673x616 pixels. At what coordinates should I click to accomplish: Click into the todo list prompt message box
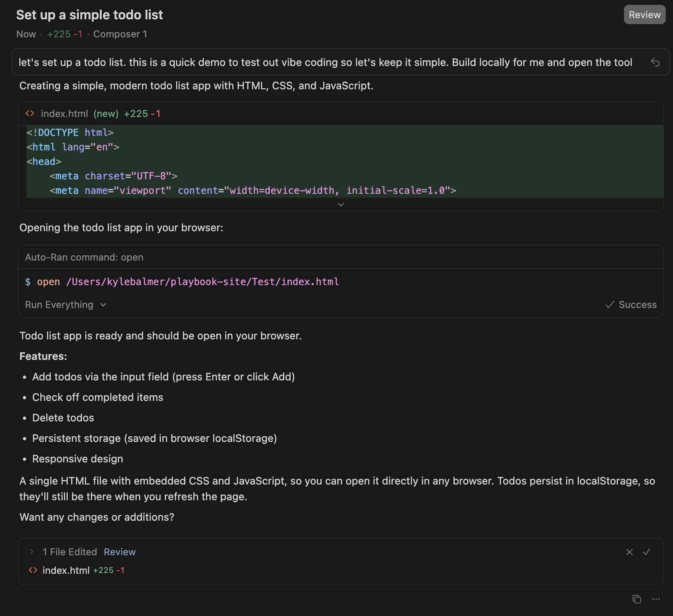[x=325, y=62]
